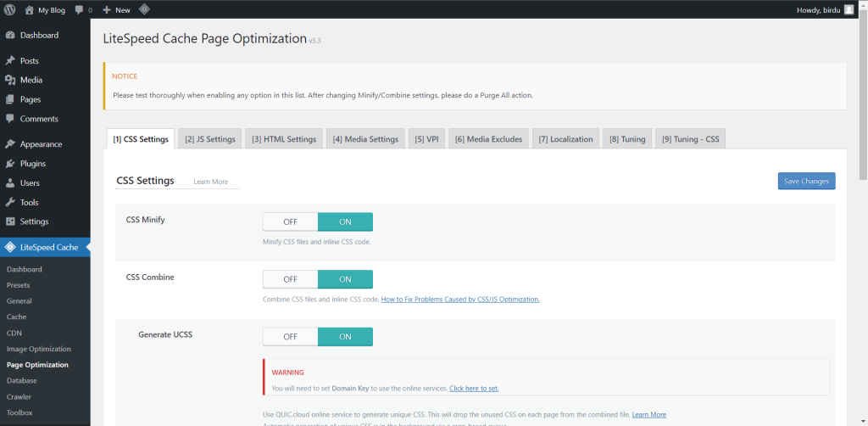
Task: Click the Dashboard gauge icon in sidebar
Action: click(10, 36)
